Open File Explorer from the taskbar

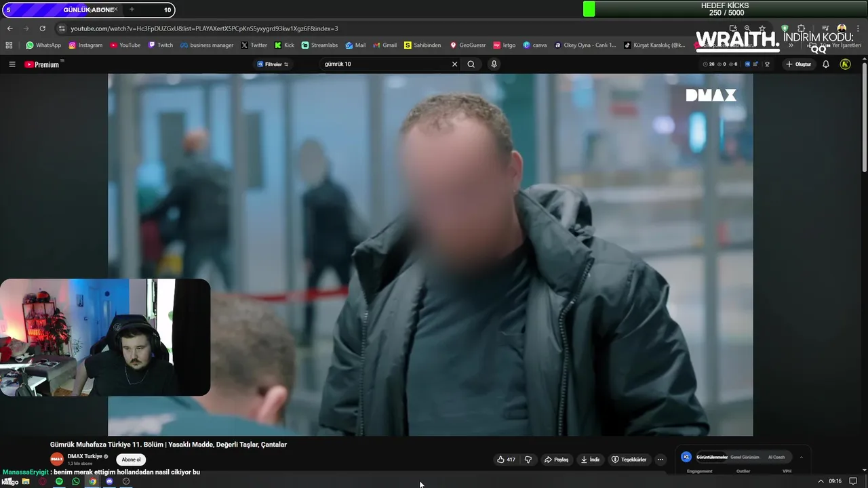[26, 481]
